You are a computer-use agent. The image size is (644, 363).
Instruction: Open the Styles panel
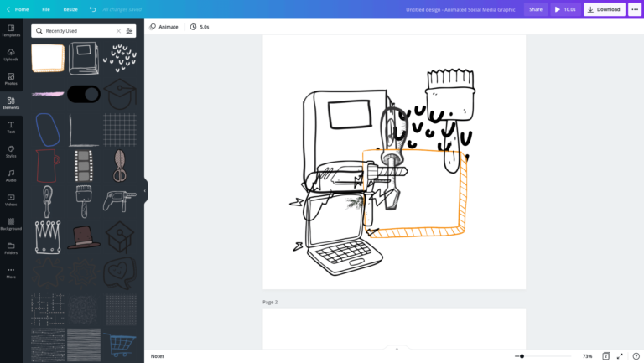[x=11, y=151]
